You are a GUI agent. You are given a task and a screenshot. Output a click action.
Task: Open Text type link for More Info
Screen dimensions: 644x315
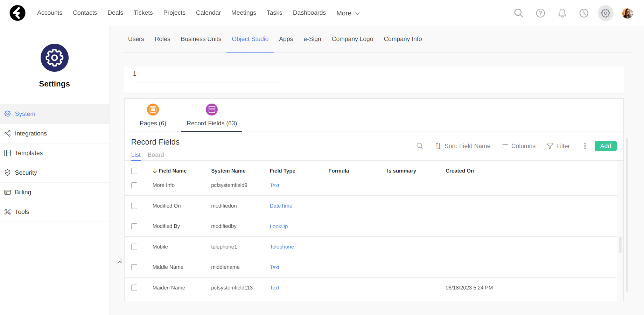[x=274, y=185]
